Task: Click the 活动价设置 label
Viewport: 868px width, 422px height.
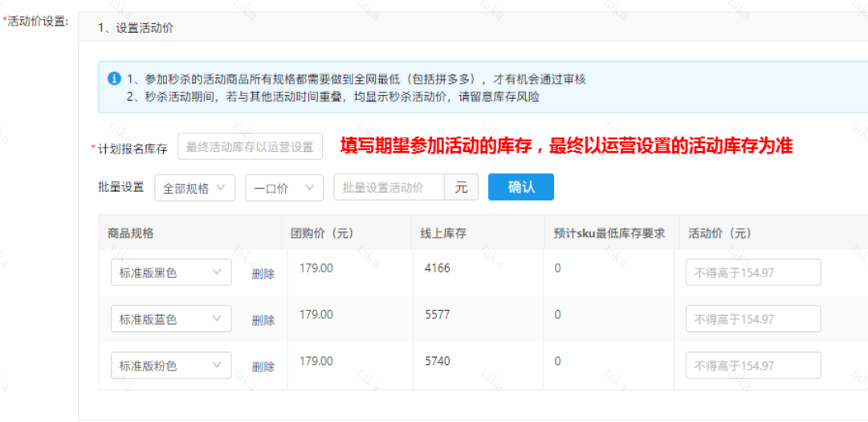Action: [36, 22]
